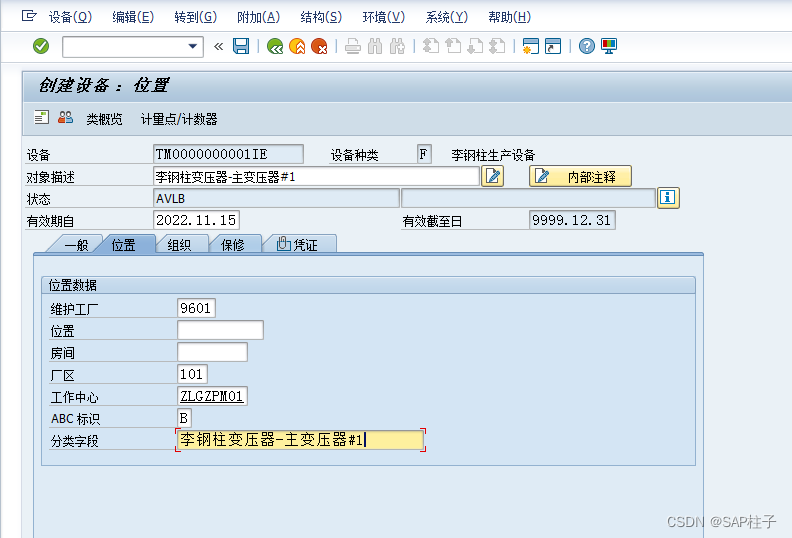
Task: Click the Find Next binoculars icon
Action: pos(397,46)
